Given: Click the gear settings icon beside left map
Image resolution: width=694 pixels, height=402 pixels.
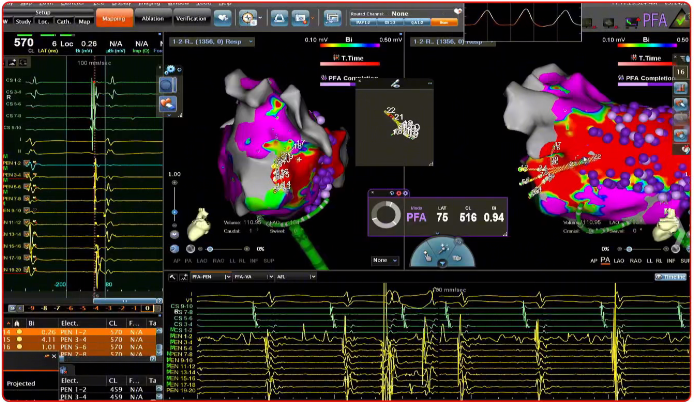Looking at the screenshot, I should (x=168, y=69).
